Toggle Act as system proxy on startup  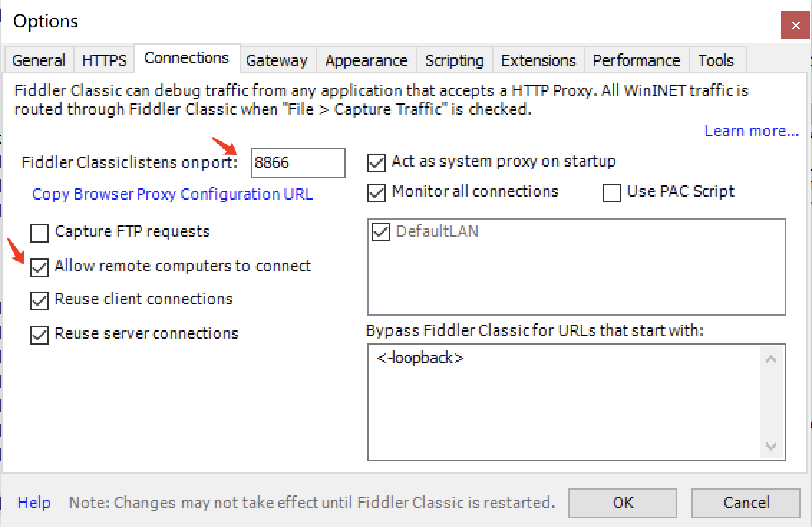[377, 162]
